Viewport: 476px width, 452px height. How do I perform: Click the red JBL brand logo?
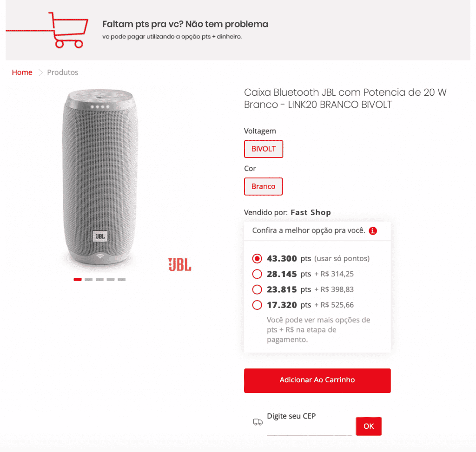tap(179, 264)
